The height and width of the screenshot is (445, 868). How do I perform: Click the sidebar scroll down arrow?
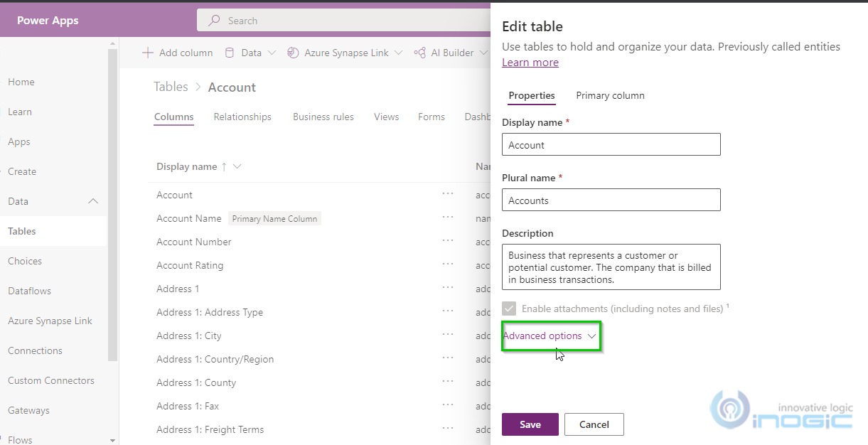pyautogui.click(x=112, y=440)
